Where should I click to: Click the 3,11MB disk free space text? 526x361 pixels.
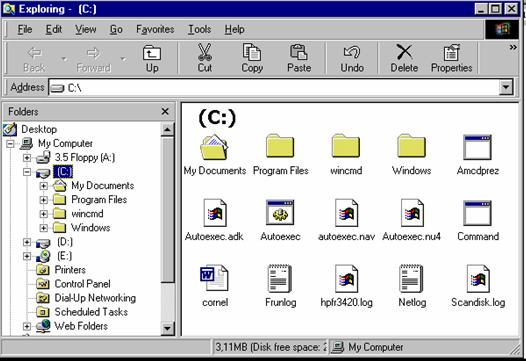click(270, 347)
